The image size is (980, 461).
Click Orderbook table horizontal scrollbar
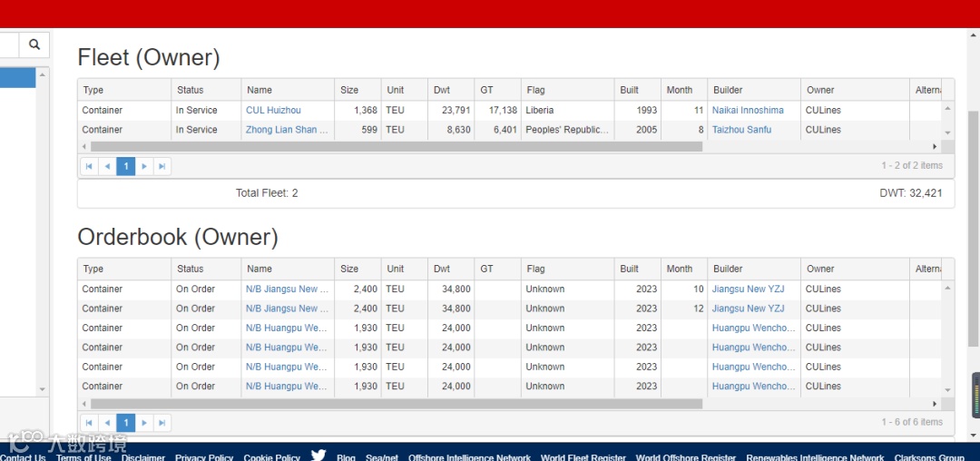397,404
